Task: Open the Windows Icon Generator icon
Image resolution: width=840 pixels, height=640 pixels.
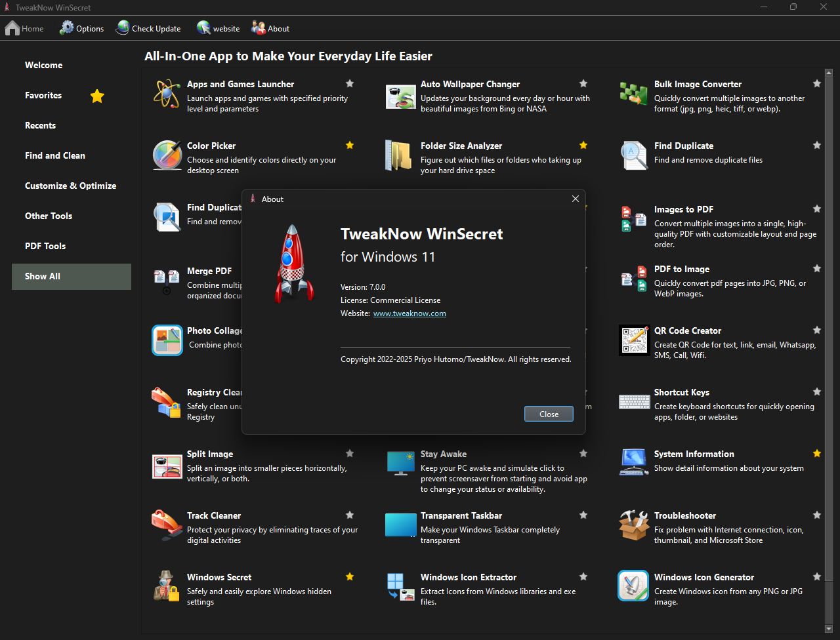Action: click(x=633, y=586)
